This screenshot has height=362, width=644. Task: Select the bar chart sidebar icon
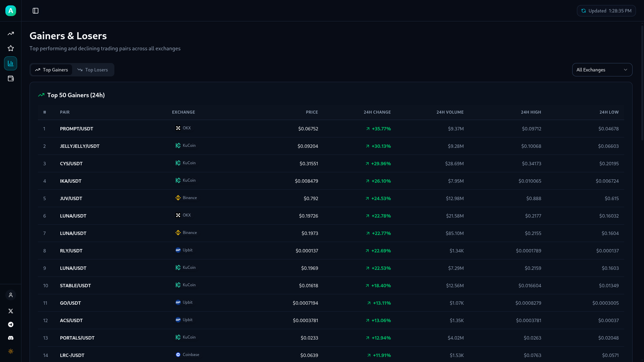[x=11, y=63]
